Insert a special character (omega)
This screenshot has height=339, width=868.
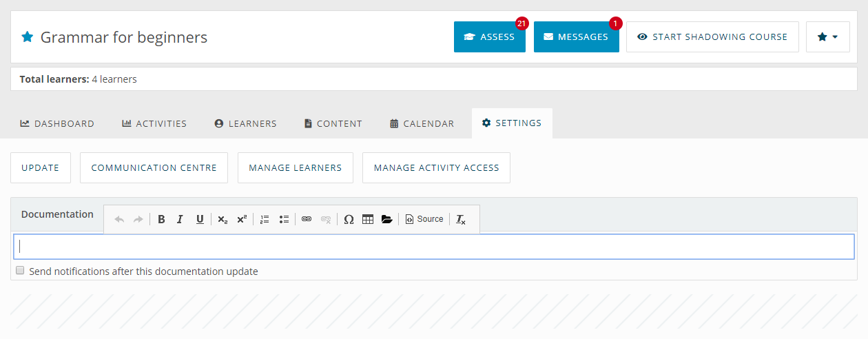(x=349, y=219)
